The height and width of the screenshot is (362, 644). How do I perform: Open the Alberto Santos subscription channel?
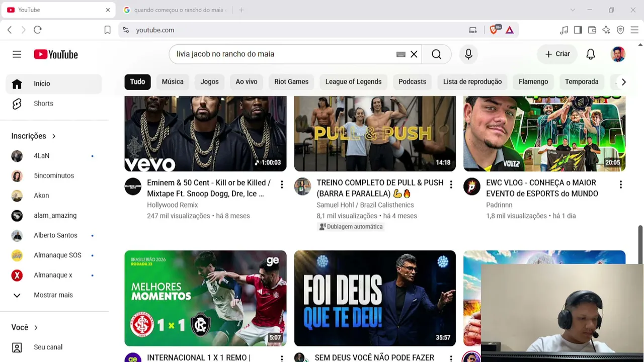(x=54, y=235)
